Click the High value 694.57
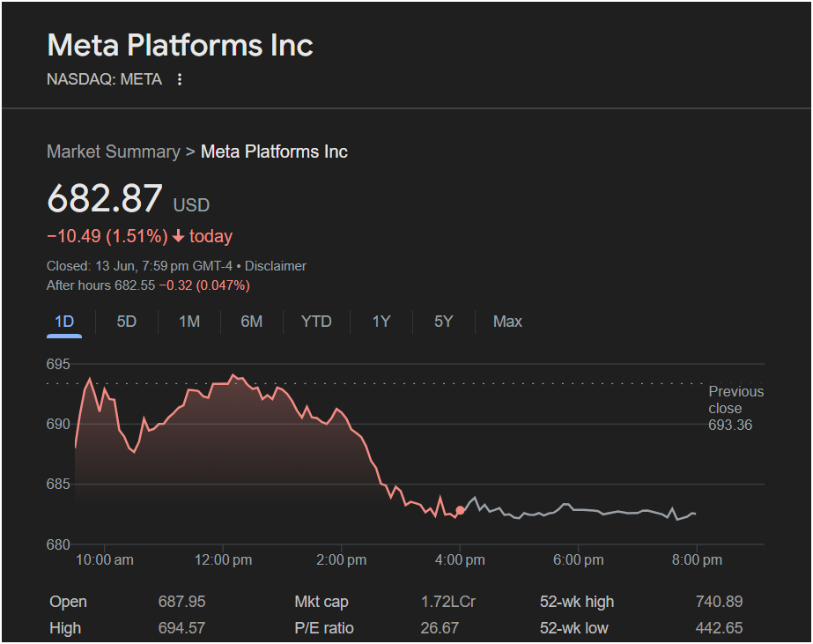The width and height of the screenshot is (813, 644). point(182,628)
